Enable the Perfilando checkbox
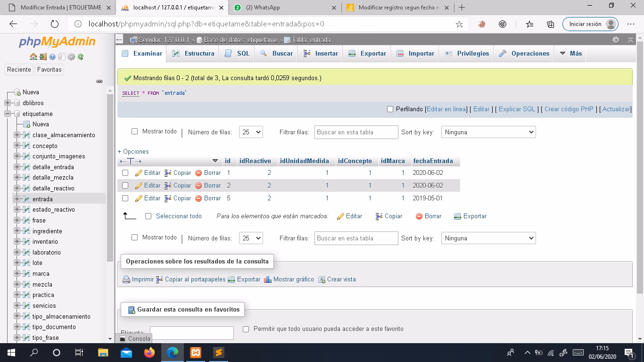The image size is (644, 362). [x=390, y=109]
